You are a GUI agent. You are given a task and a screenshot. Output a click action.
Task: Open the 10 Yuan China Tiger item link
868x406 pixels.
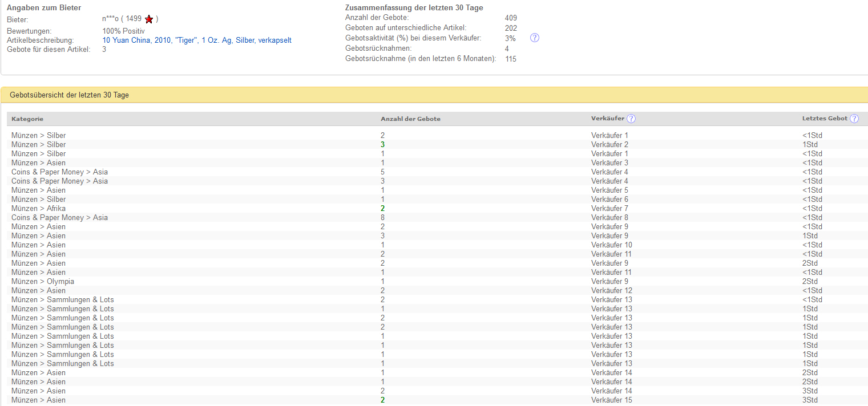197,40
